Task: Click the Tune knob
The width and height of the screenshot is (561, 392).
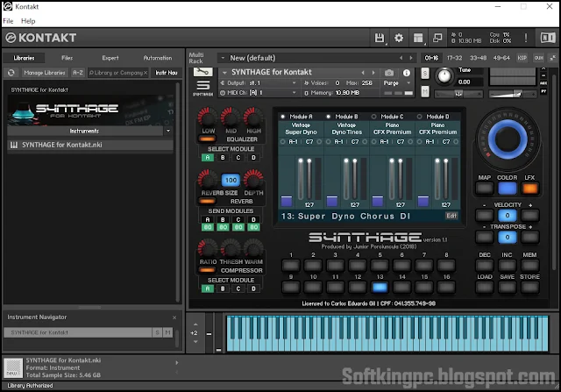Action: pyautogui.click(x=444, y=76)
